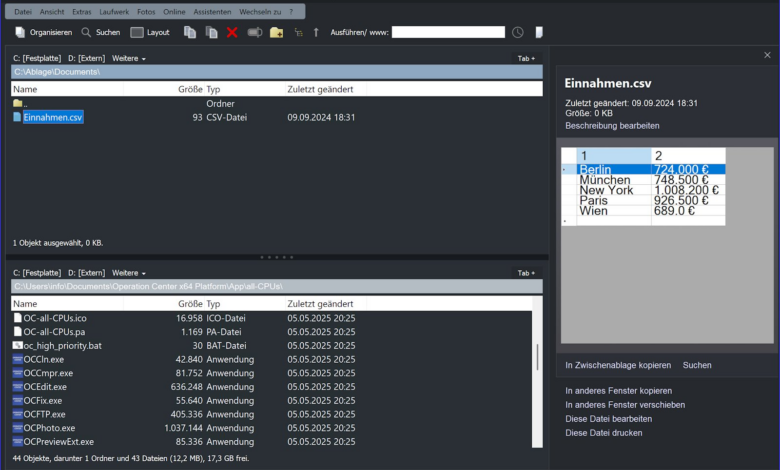
Task: Open the Assistenten menu
Action: [212, 11]
